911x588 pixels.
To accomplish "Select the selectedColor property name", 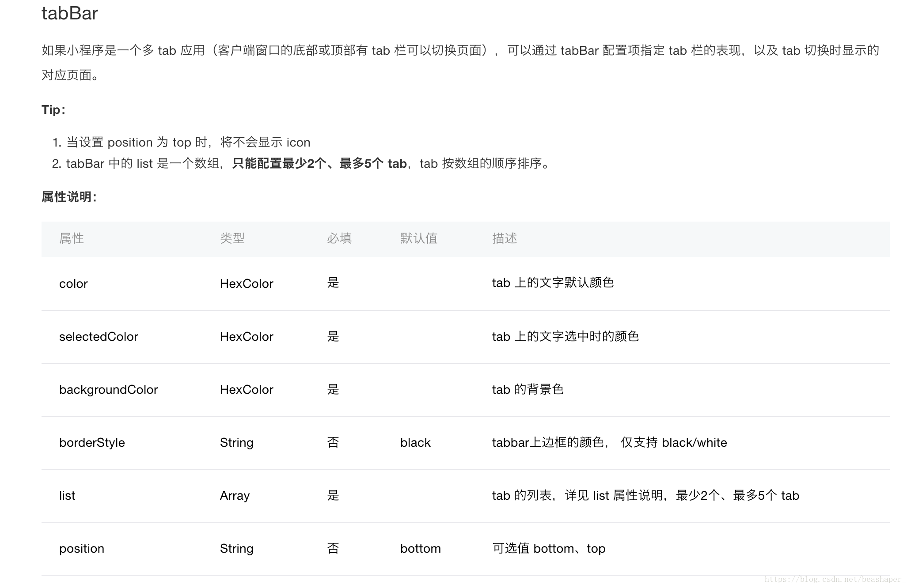I will pos(99,337).
